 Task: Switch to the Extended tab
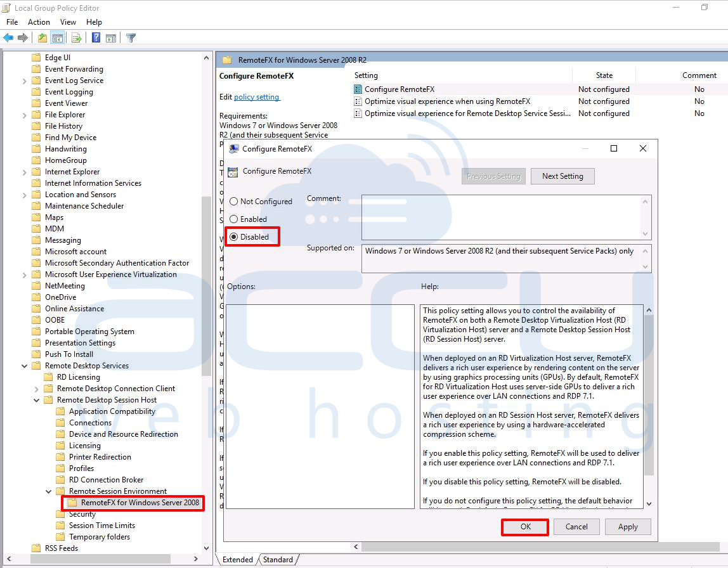237,560
